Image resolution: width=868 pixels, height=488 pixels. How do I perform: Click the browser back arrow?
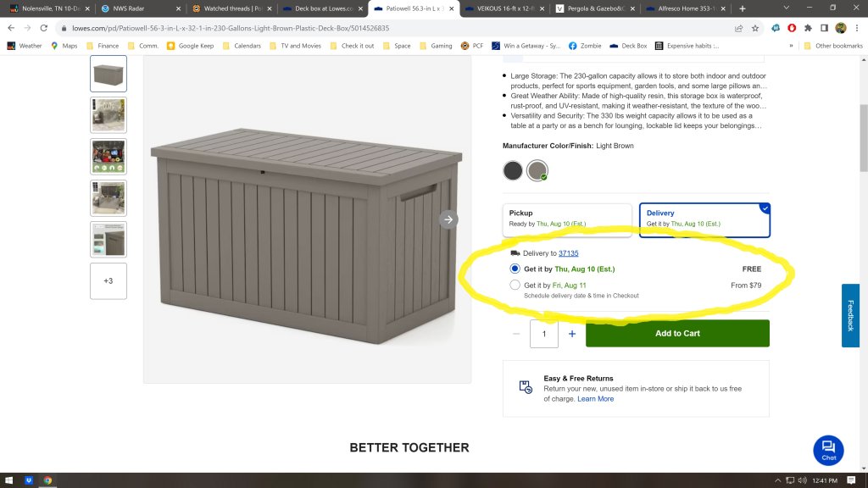click(11, 28)
